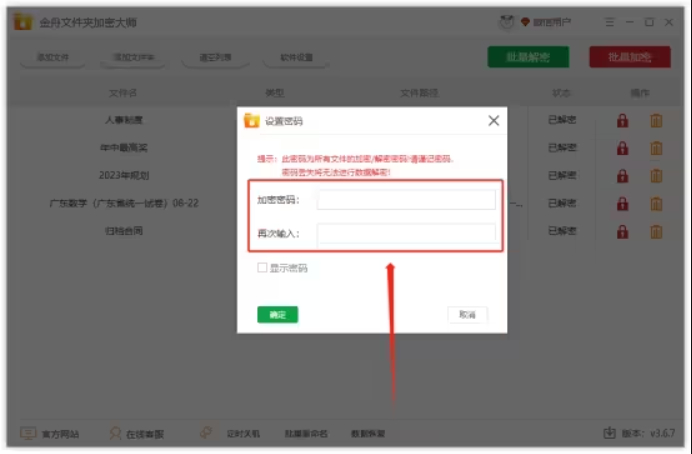Click lock icon in 广东数学 row
Image resolution: width=692 pixels, height=454 pixels.
coord(622,204)
